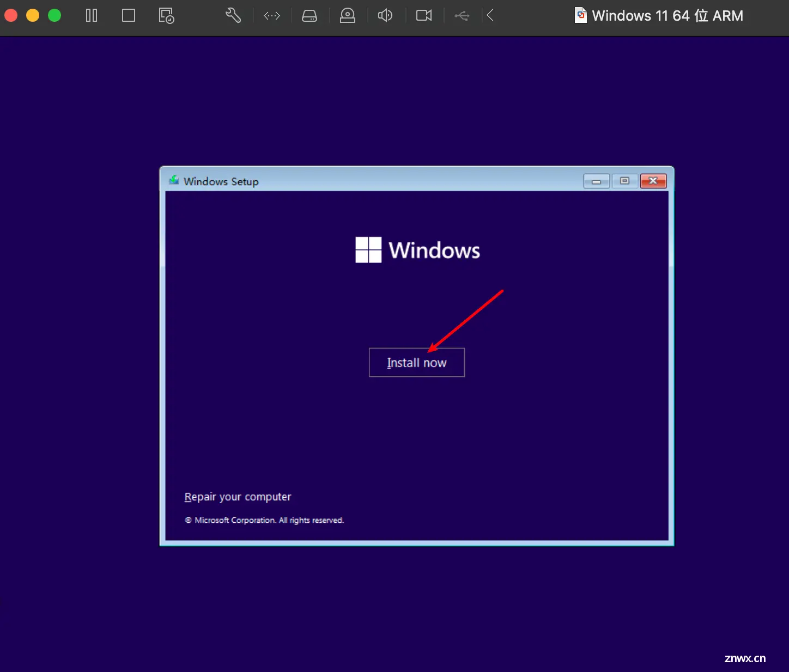Image resolution: width=789 pixels, height=672 pixels.
Task: Click the CD/DVD drive icon
Action: [348, 15]
